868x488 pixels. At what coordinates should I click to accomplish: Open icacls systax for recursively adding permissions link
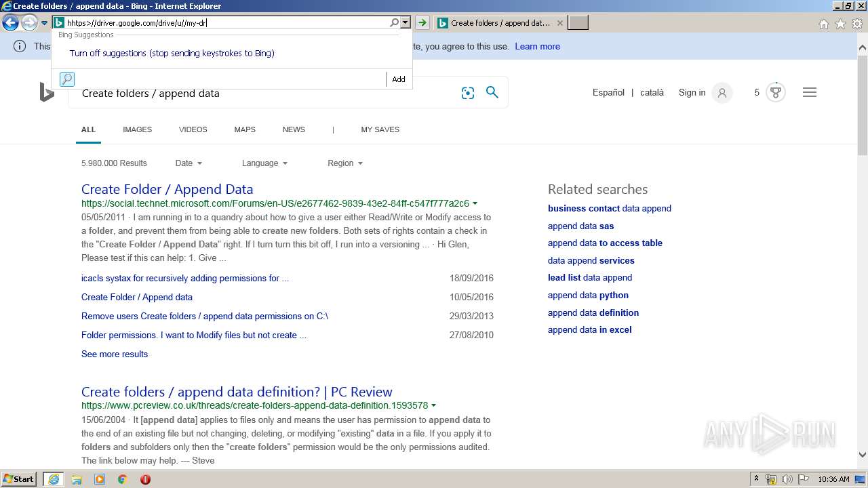click(x=185, y=278)
